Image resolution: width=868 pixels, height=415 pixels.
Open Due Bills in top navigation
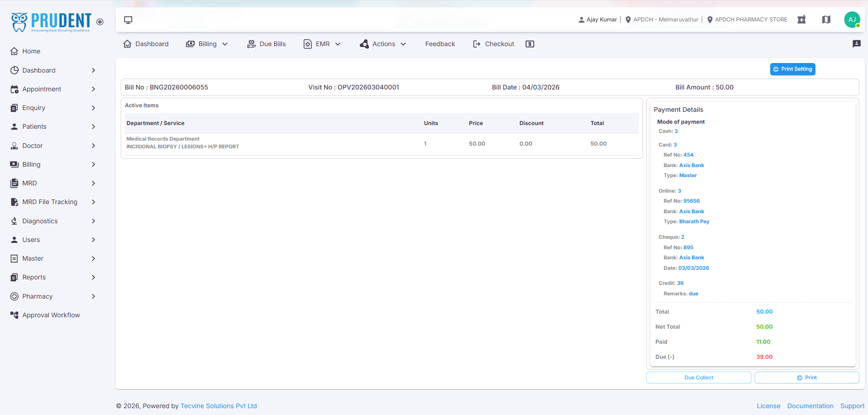(266, 44)
